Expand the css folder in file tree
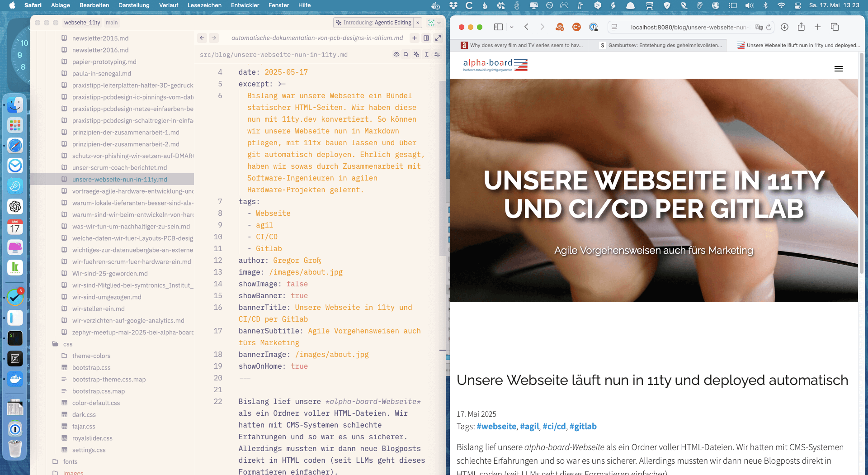This screenshot has width=868, height=475. pyautogui.click(x=68, y=344)
